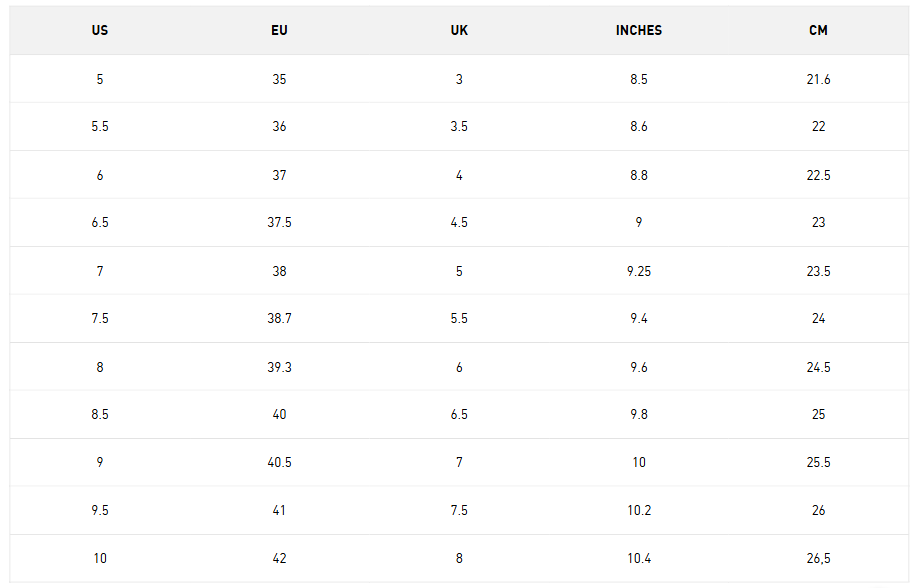The width and height of the screenshot is (921, 588).
Task: Select the UK column header
Action: (x=459, y=30)
